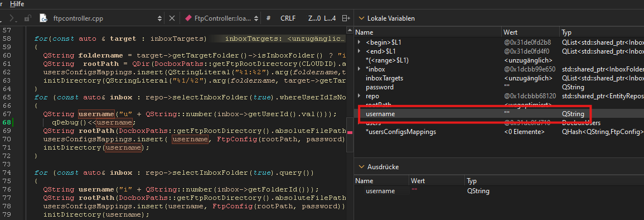644x220 pixels.
Task: Open the Hilfe menu
Action: pos(17,4)
